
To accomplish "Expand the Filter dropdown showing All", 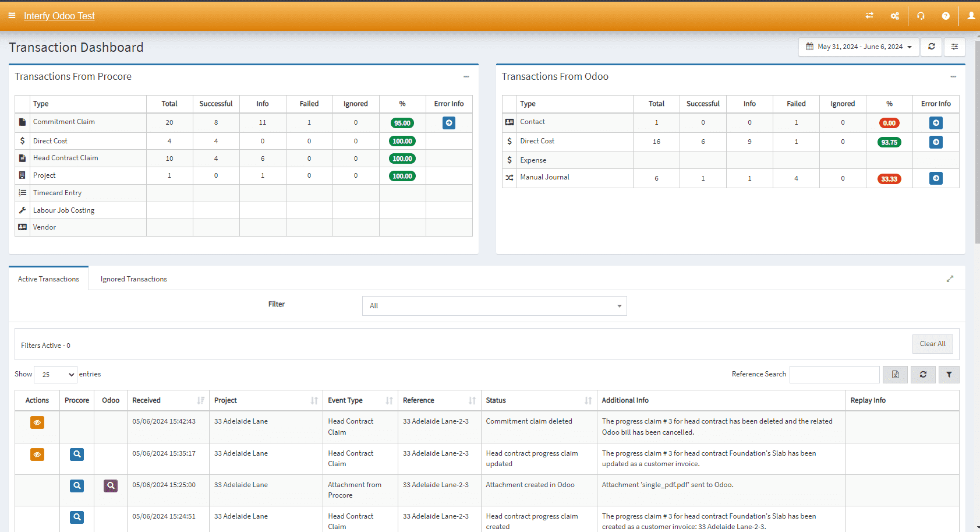I will point(494,305).
